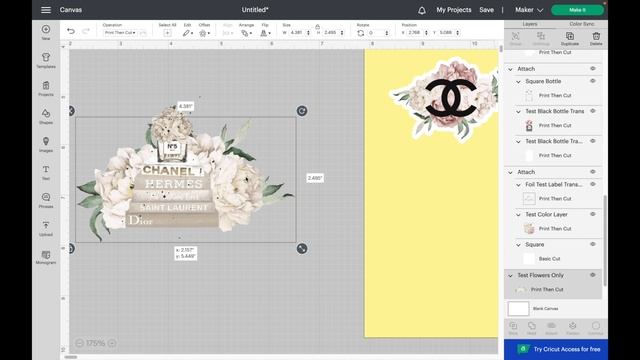
Task: Click the Square layer white swatch
Action: (x=529, y=258)
